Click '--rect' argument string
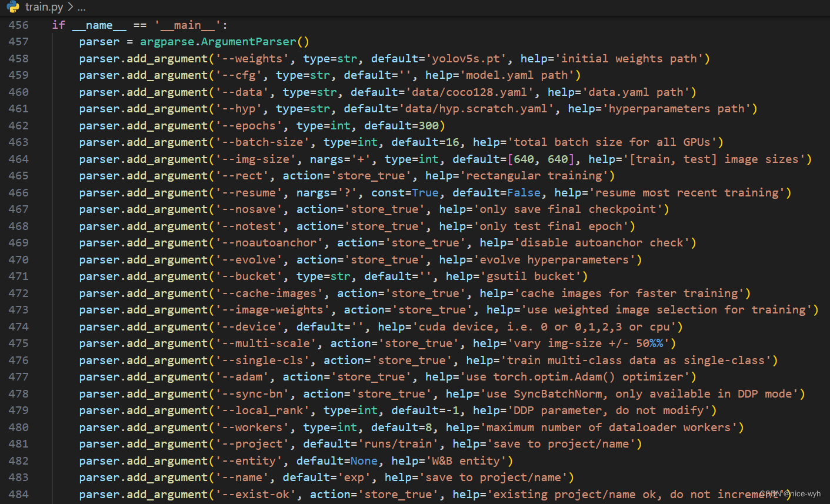This screenshot has width=830, height=504. pyautogui.click(x=242, y=176)
